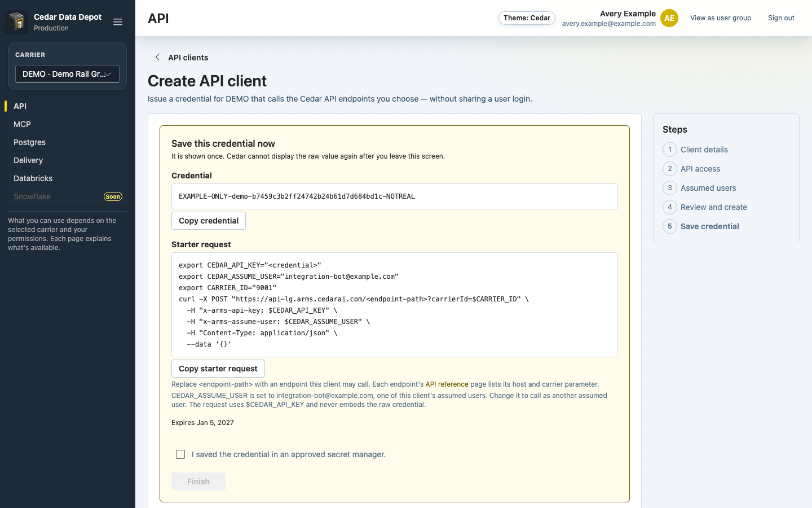The image size is (812, 508).
Task: Open the MCP section in the sidebar
Action: pos(67,124)
